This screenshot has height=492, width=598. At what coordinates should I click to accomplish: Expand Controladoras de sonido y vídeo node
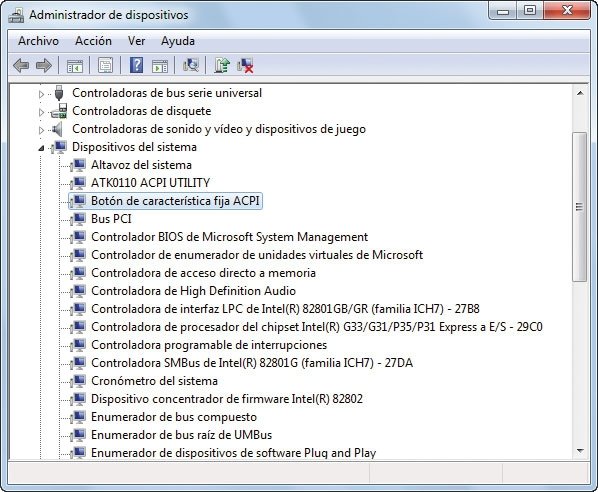point(41,130)
